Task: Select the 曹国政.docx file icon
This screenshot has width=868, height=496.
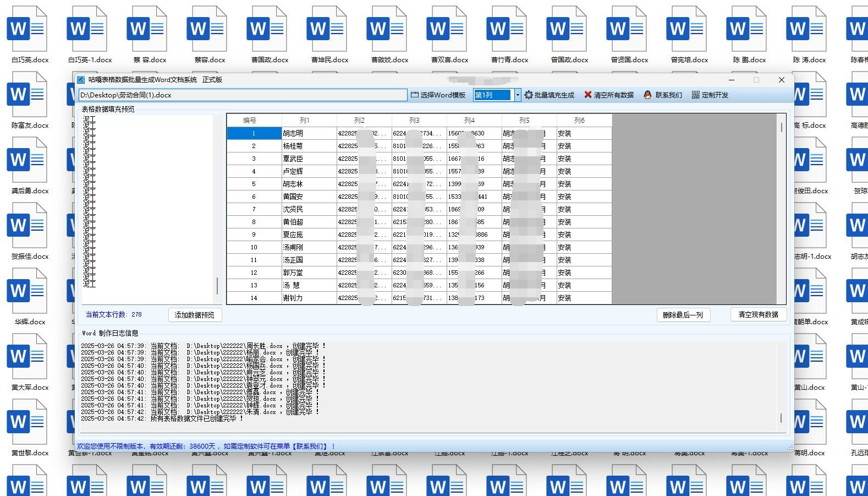Action: point(267,29)
